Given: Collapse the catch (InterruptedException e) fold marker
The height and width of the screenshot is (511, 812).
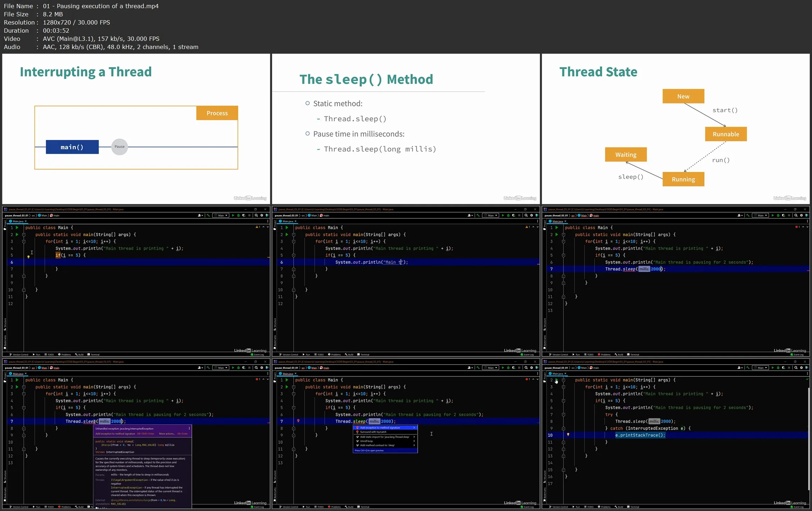Looking at the screenshot, I should point(563,429).
